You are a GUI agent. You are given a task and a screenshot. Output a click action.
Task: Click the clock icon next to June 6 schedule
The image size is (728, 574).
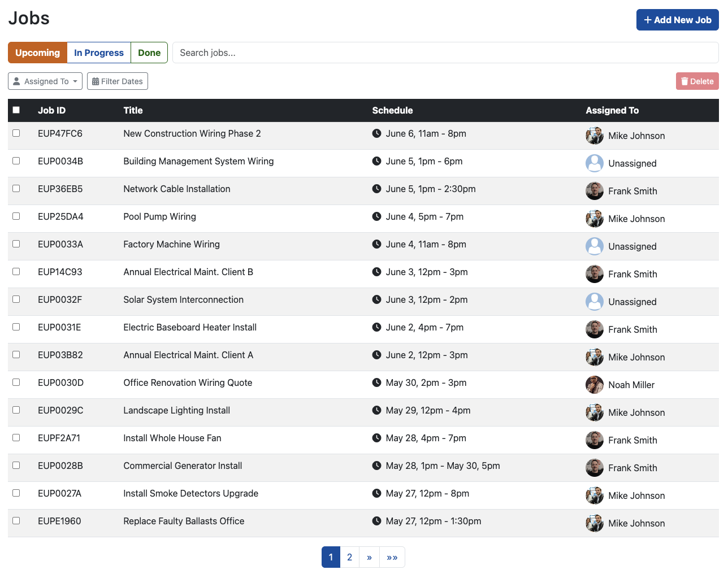(376, 133)
